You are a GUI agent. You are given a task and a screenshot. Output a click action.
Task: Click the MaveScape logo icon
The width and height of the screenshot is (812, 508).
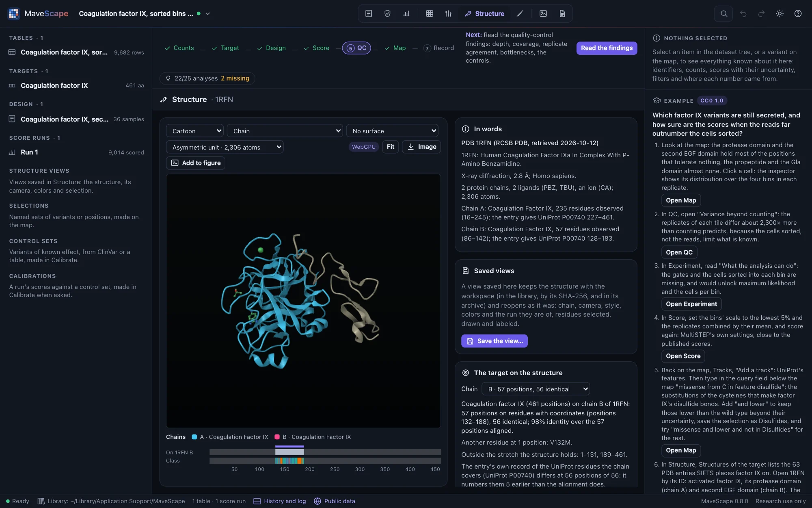coord(14,13)
